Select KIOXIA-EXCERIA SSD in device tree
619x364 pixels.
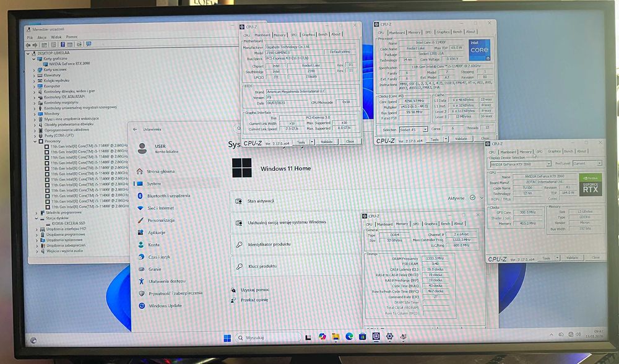click(x=68, y=223)
